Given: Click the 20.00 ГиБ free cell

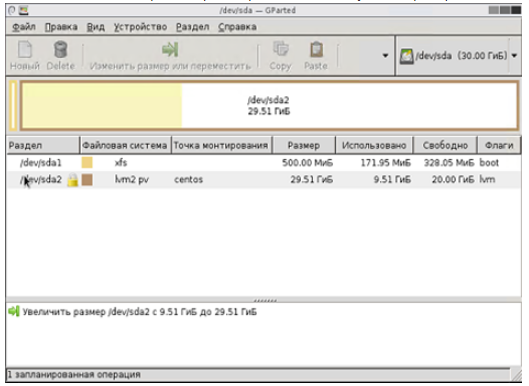Looking at the screenshot, I should 453,180.
